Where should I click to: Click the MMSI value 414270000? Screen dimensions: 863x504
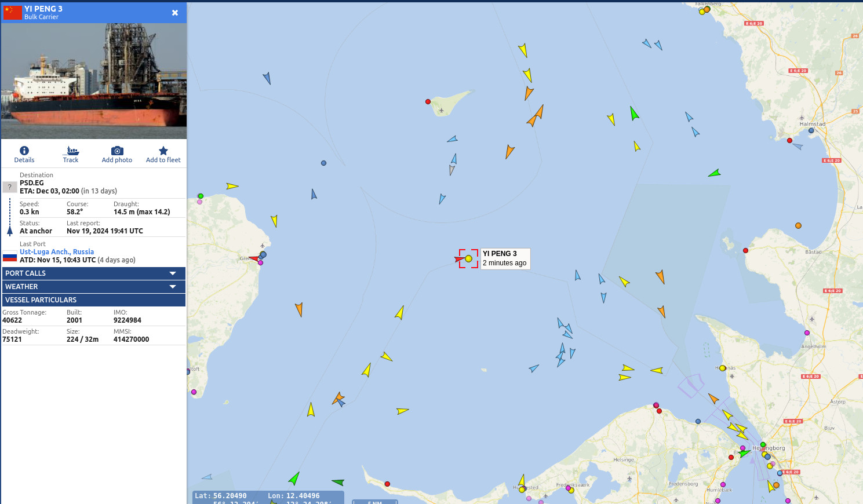tap(132, 339)
